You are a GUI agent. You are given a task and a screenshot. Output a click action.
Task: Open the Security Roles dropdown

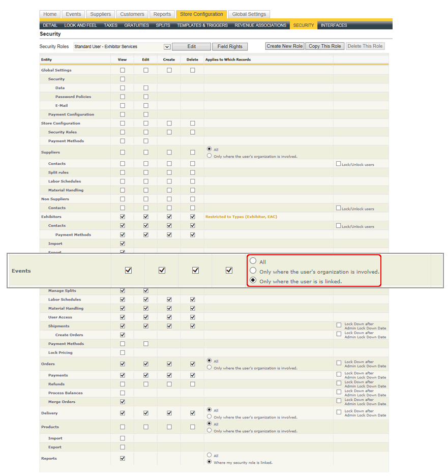click(167, 47)
